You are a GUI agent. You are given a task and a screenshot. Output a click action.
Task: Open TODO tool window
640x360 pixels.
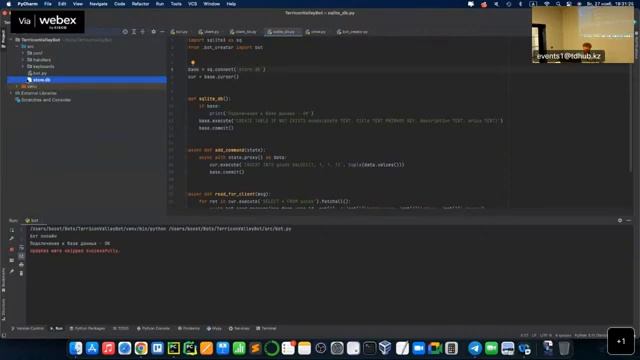pos(121,329)
